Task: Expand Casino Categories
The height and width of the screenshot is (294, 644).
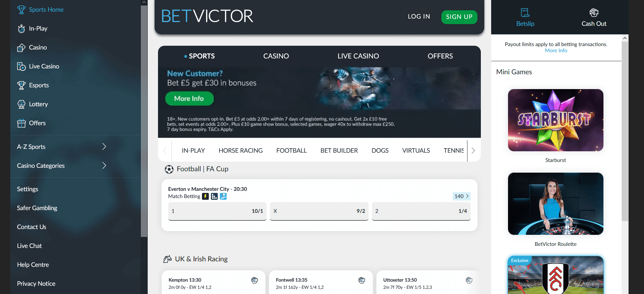Action: click(62, 166)
